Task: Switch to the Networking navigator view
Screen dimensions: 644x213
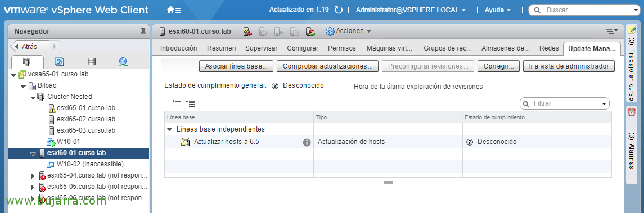Action: click(x=123, y=62)
